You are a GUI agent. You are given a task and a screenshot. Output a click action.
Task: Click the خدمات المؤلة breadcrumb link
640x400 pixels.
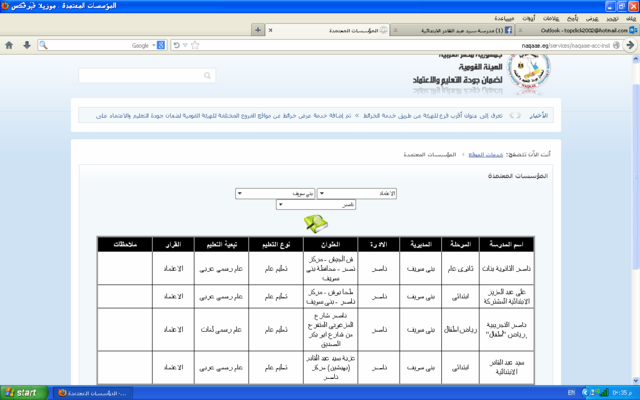(x=485, y=154)
